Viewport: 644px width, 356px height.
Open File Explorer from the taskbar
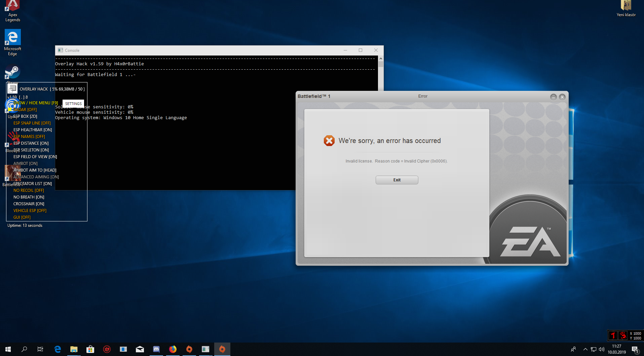pyautogui.click(x=74, y=349)
